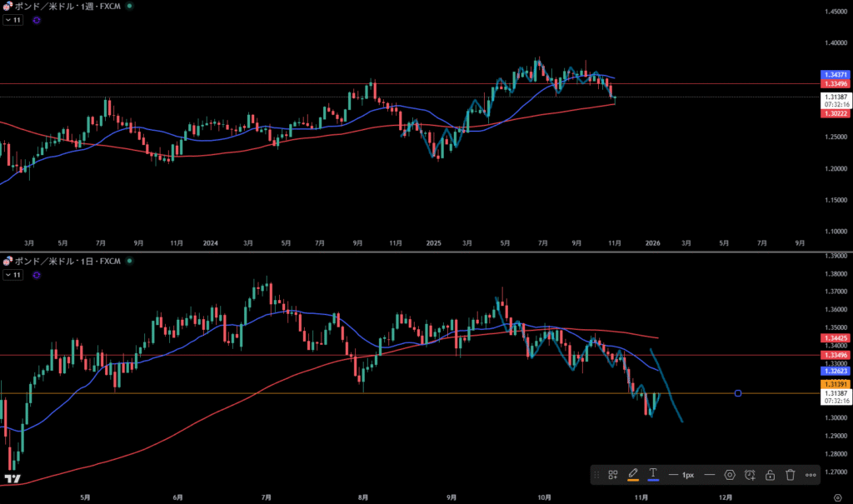Image resolution: width=853 pixels, height=504 pixels.
Task: Click the green market status dot on daily chart
Action: tap(128, 262)
